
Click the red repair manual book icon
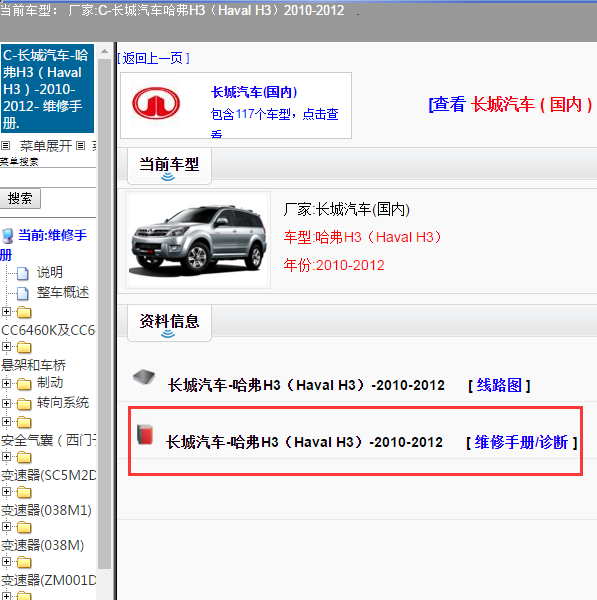pos(145,435)
